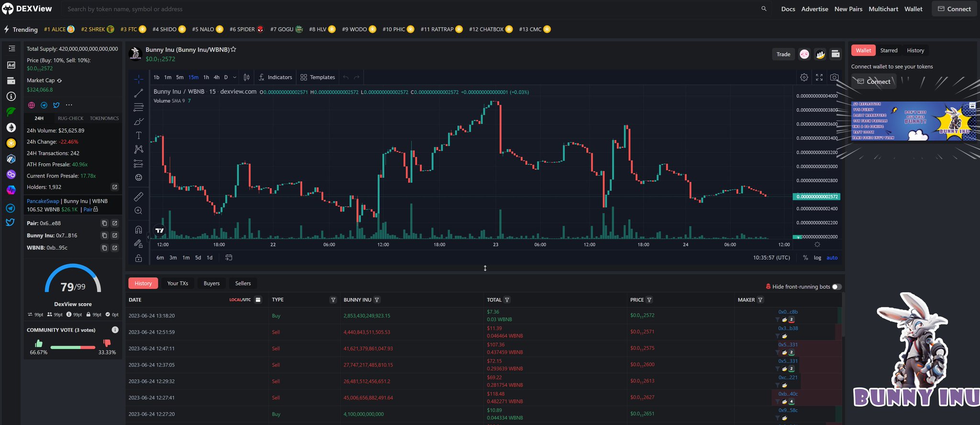
Task: Open the Buyers tab
Action: coord(212,283)
